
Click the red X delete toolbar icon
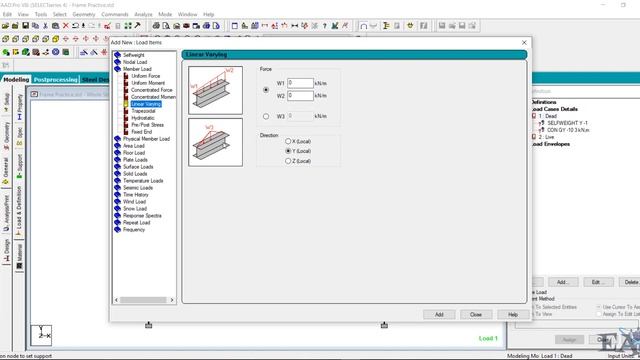pyautogui.click(x=65, y=26)
